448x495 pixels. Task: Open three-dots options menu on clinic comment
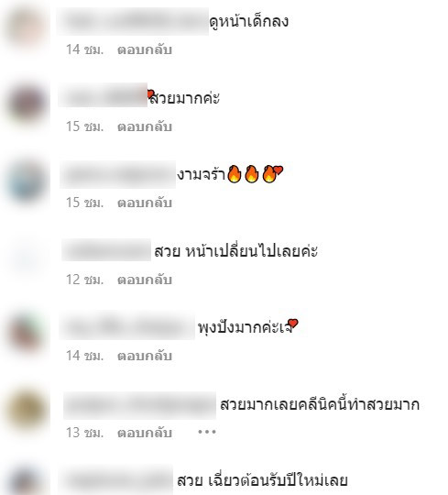[207, 431]
